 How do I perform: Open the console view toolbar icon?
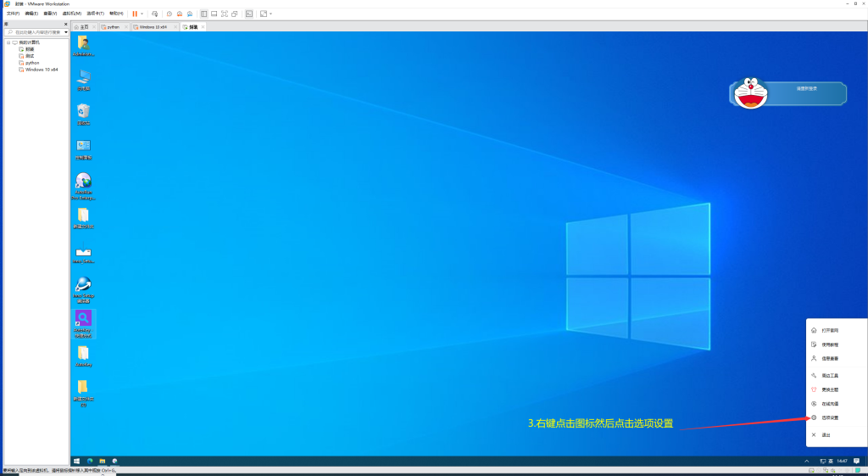pyautogui.click(x=249, y=14)
